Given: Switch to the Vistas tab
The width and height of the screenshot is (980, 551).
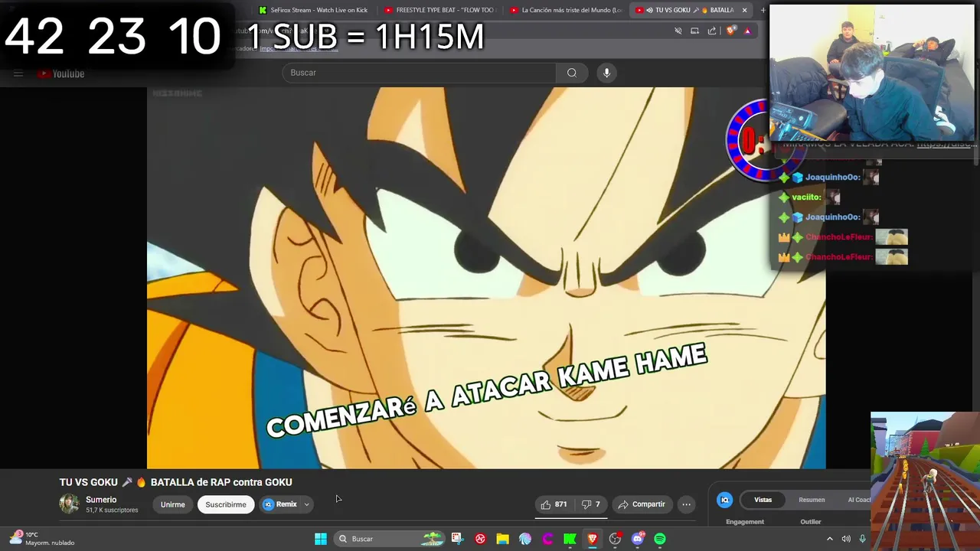Looking at the screenshot, I should click(763, 500).
